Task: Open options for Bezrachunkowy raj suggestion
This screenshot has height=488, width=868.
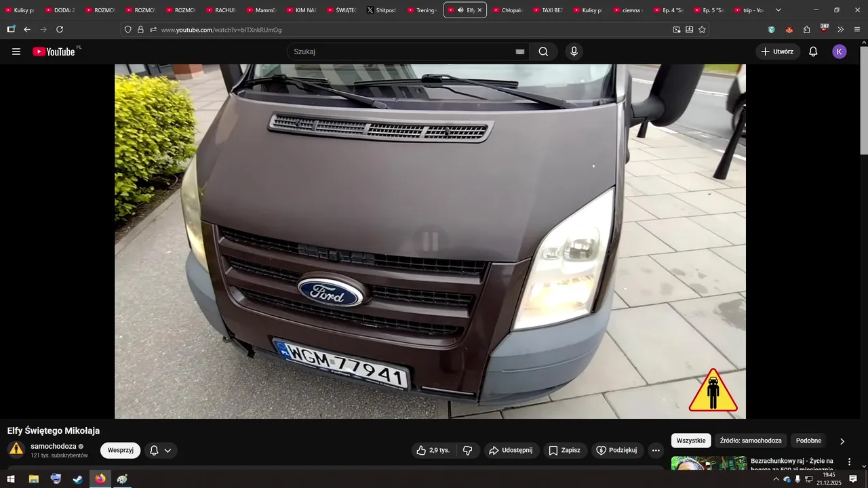Action: click(x=849, y=462)
